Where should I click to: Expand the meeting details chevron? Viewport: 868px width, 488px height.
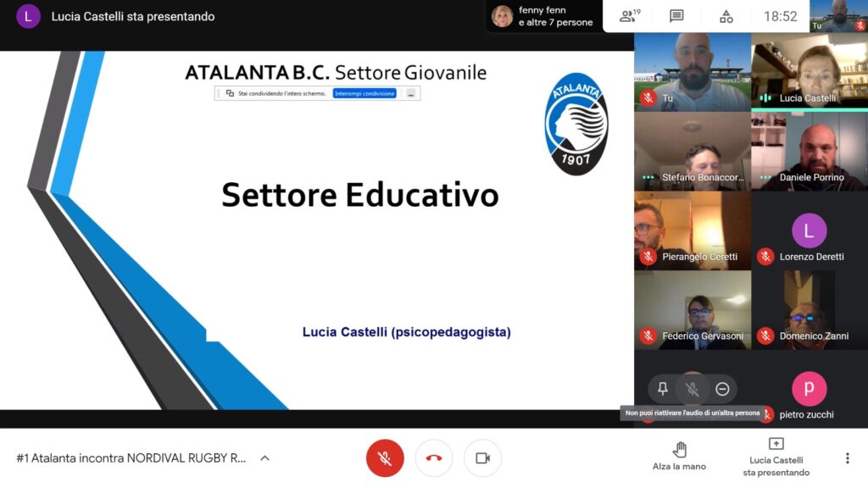(265, 458)
